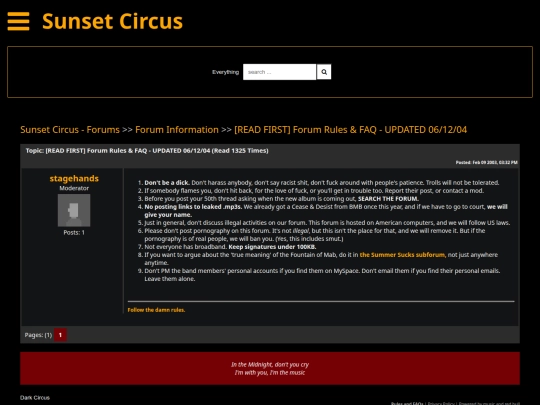540x405 pixels.
Task: Go to Sunset Circus site title
Action: pos(112,21)
